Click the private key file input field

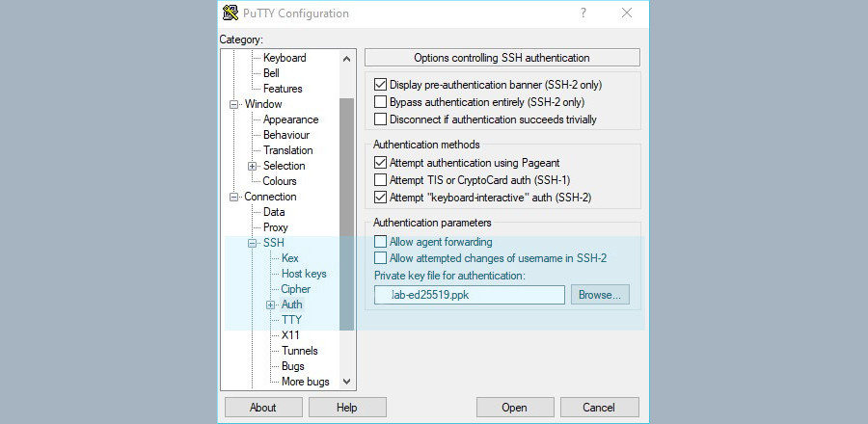pyautogui.click(x=470, y=295)
